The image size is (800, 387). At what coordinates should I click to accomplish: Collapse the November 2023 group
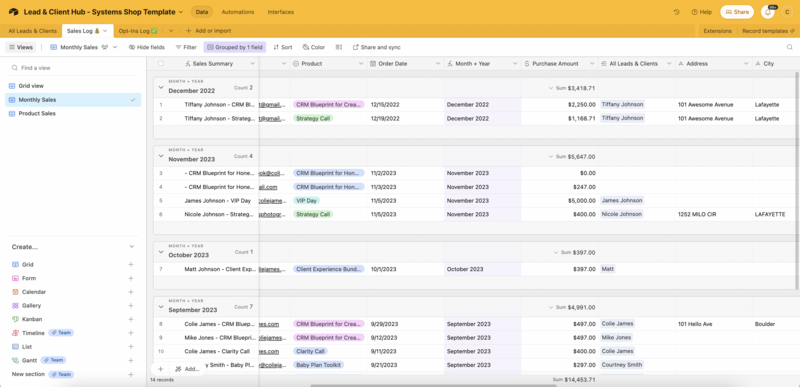click(x=161, y=156)
